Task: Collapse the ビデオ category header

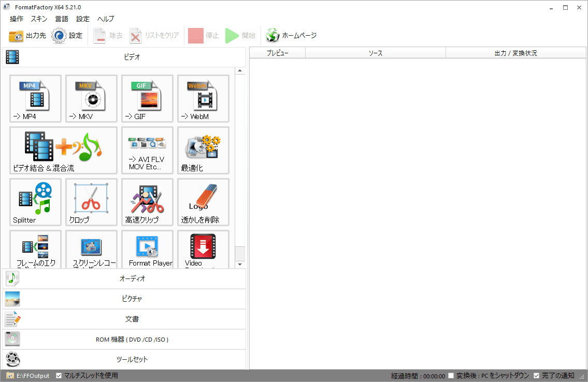Action: click(x=124, y=57)
